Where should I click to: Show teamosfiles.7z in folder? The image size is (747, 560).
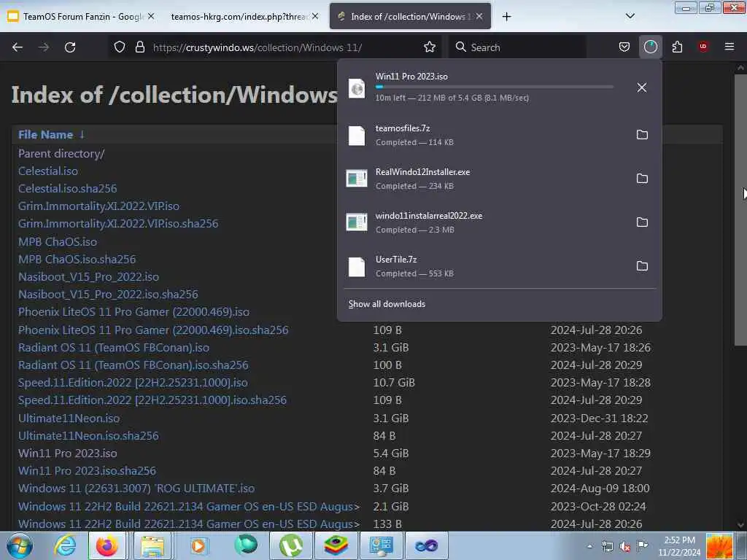(x=642, y=135)
